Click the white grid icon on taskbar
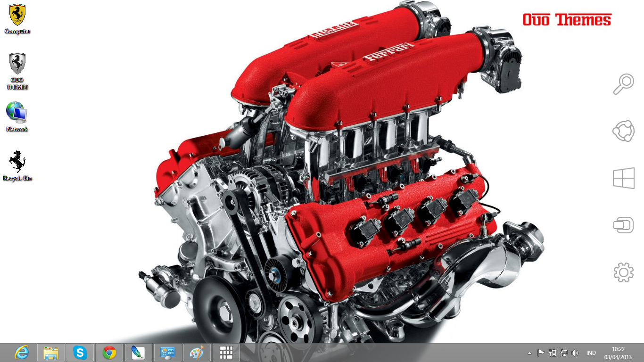The height and width of the screenshot is (362, 644). pyautogui.click(x=226, y=353)
